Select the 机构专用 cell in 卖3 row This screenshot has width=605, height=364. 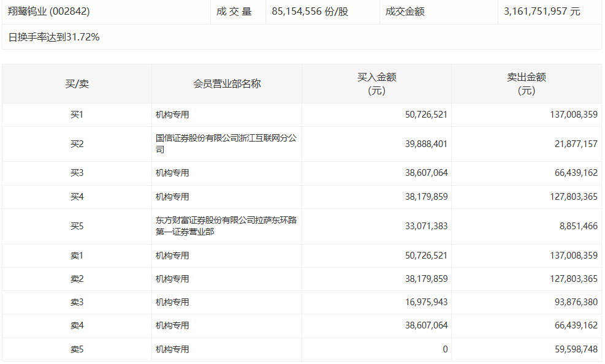coord(172,302)
